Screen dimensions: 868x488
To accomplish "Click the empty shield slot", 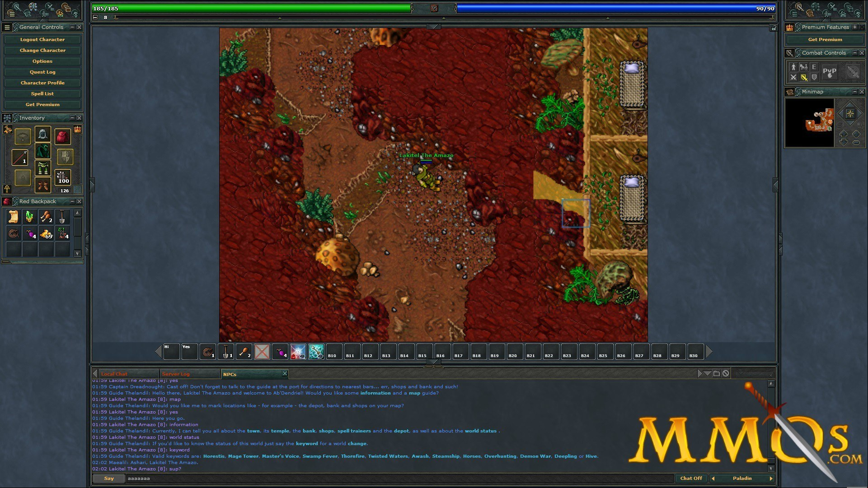I will tap(65, 157).
